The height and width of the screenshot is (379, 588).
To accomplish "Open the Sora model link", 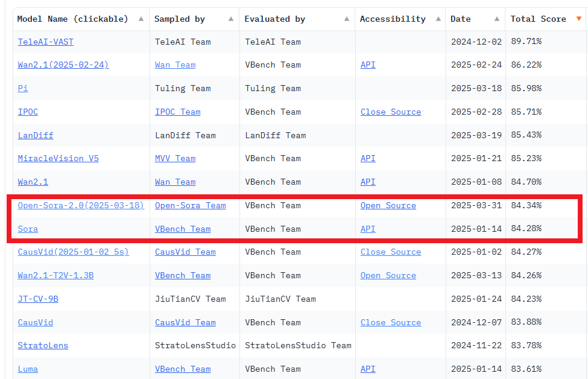I will pyautogui.click(x=28, y=229).
